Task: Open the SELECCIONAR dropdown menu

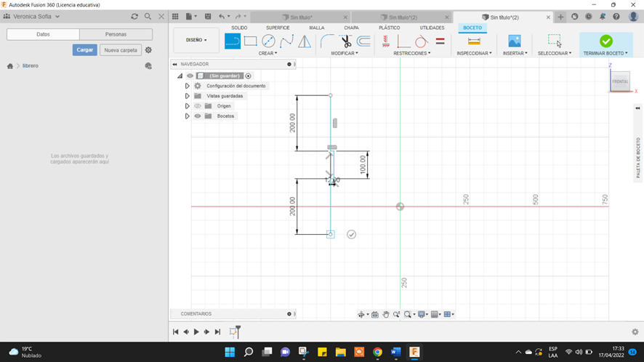Action: click(555, 53)
